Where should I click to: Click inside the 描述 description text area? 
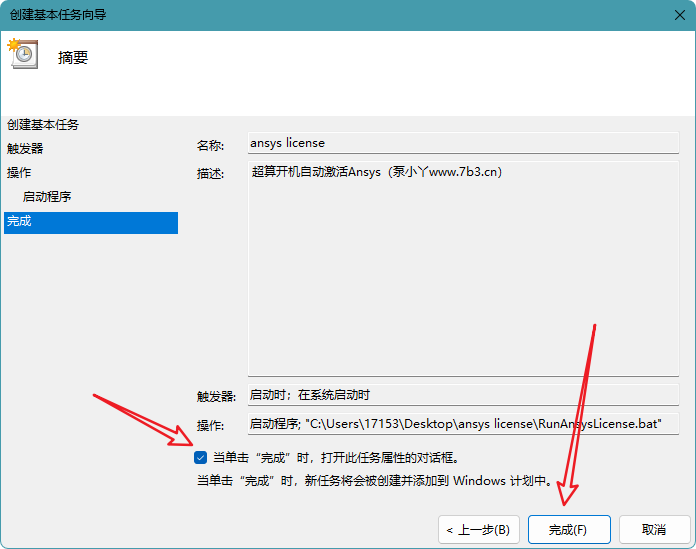point(463,269)
